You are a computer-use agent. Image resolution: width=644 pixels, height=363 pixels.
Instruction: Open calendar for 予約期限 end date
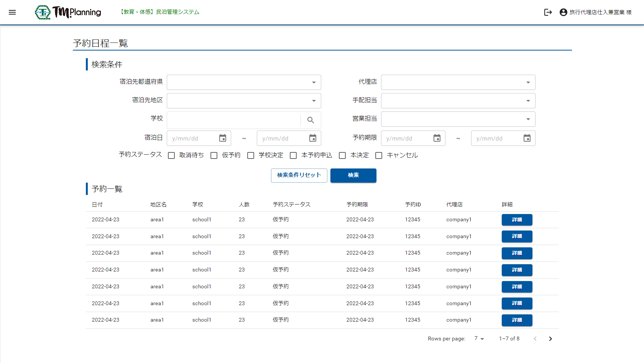(x=527, y=138)
